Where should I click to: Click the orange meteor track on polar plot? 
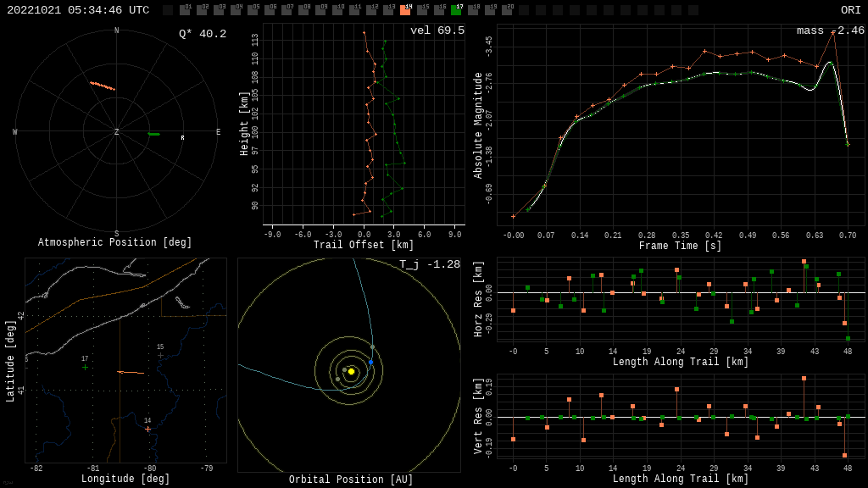(x=103, y=86)
